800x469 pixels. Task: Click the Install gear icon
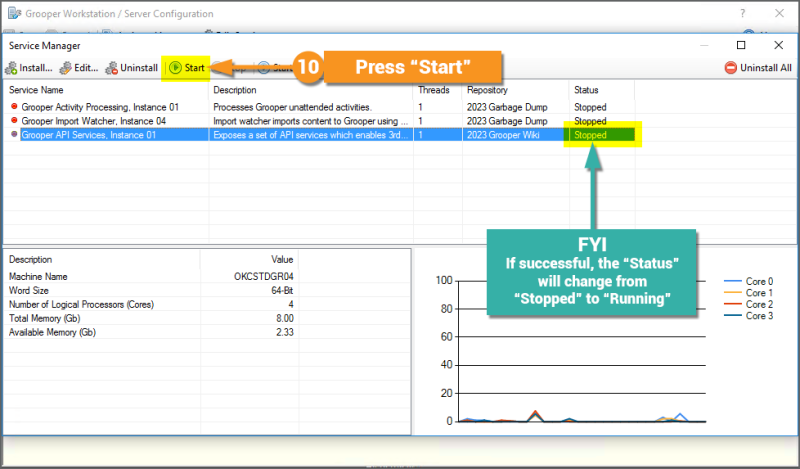11,68
